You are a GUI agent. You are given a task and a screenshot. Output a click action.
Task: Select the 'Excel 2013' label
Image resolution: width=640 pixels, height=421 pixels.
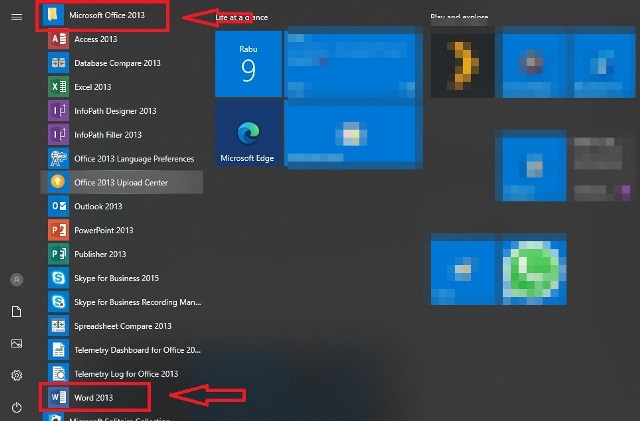pyautogui.click(x=93, y=87)
